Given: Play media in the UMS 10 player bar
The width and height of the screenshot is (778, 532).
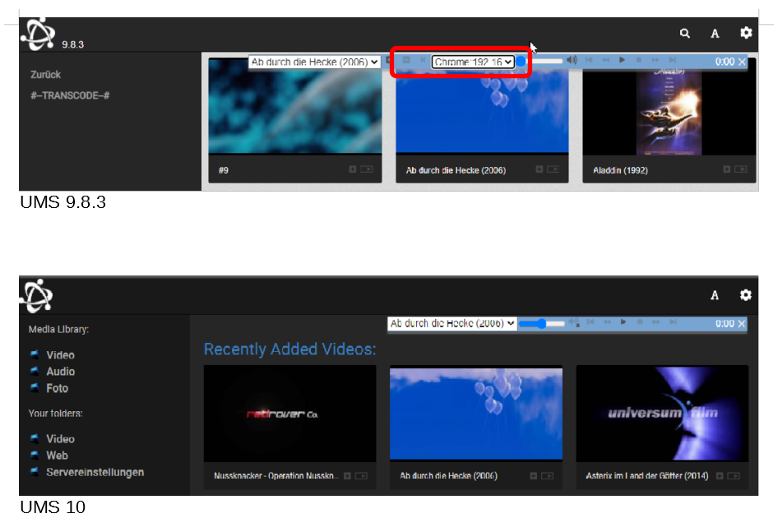Looking at the screenshot, I should tap(623, 322).
